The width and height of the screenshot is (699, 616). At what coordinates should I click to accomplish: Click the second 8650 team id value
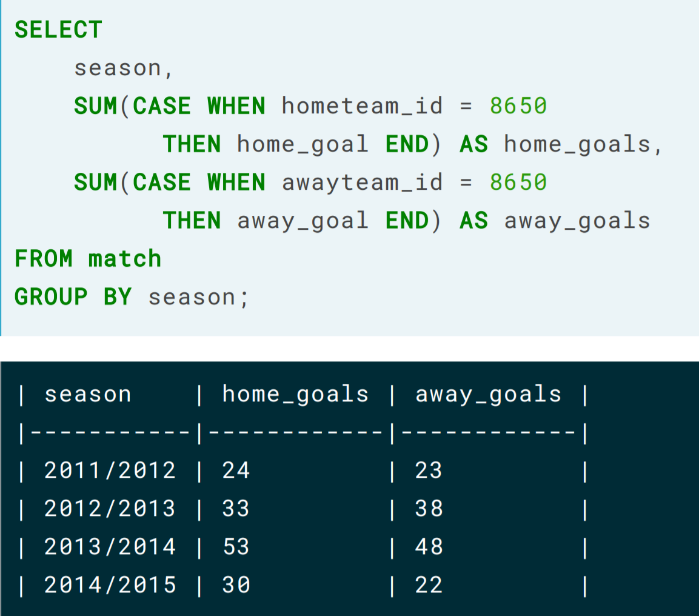(518, 182)
